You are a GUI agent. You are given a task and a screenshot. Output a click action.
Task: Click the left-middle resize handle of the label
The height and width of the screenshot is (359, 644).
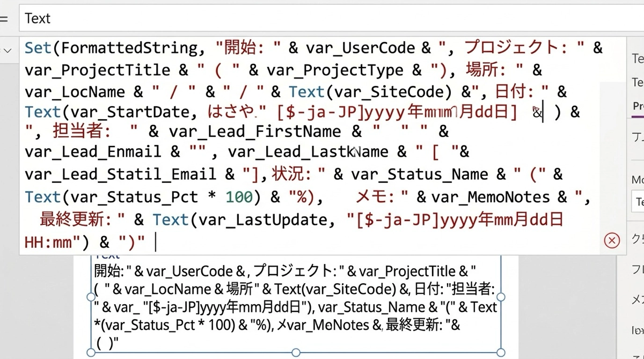point(90,297)
